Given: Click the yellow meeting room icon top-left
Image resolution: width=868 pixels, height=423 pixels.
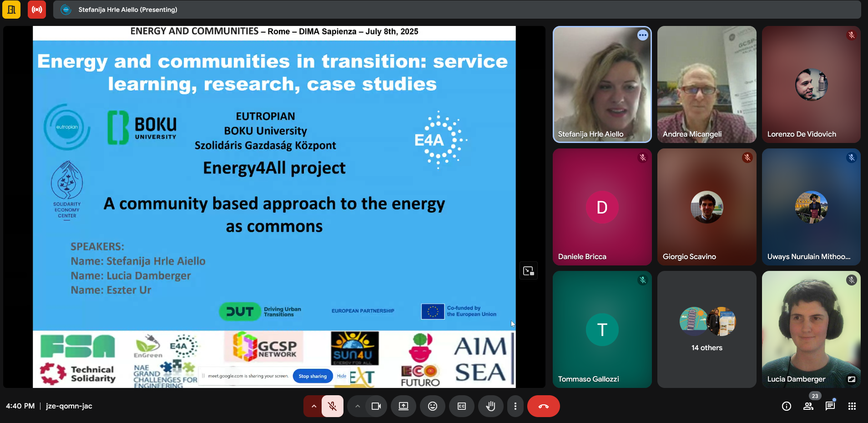Looking at the screenshot, I should coord(11,10).
